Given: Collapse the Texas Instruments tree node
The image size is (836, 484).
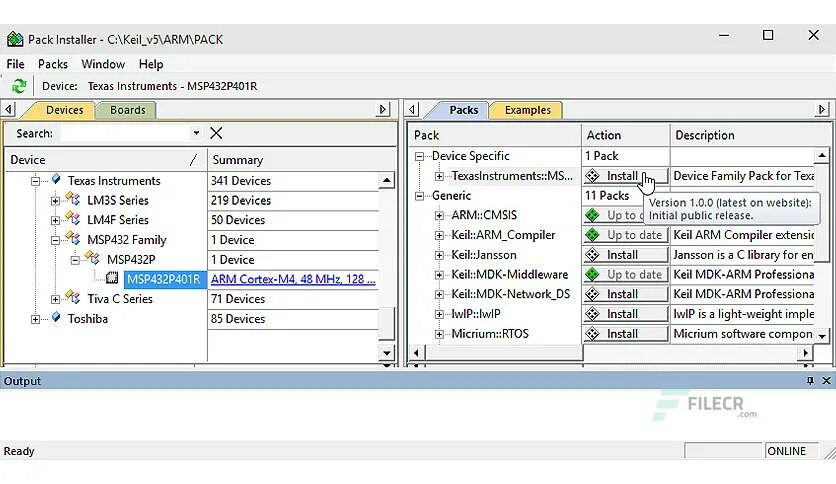Looking at the screenshot, I should pyautogui.click(x=36, y=181).
